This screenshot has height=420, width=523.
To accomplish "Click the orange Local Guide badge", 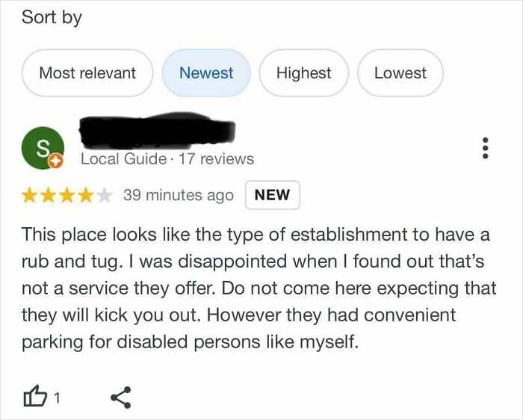I will point(55,160).
